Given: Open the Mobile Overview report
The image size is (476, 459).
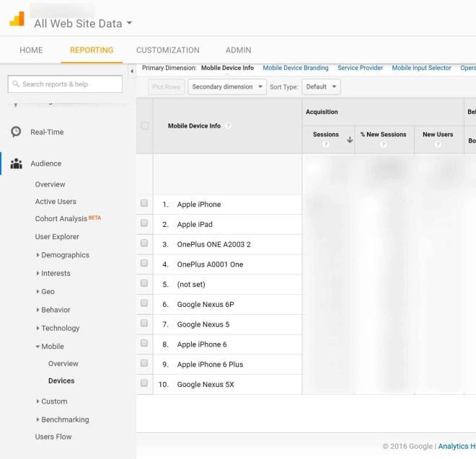Looking at the screenshot, I should [x=63, y=363].
